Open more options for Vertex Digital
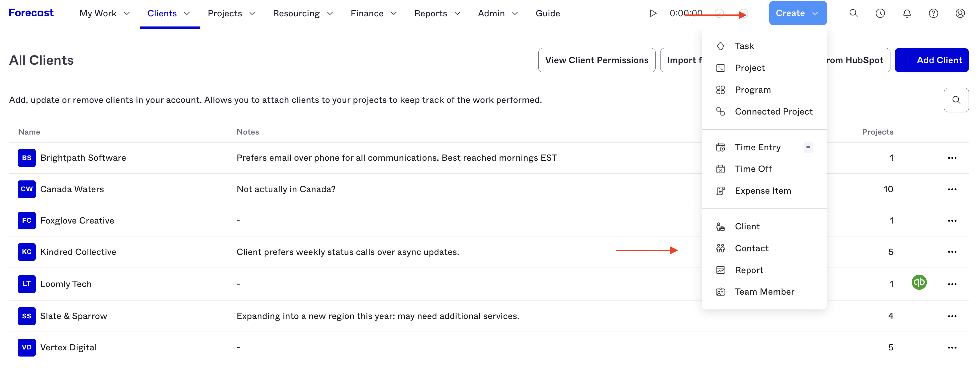The width and height of the screenshot is (980, 375). (952, 347)
